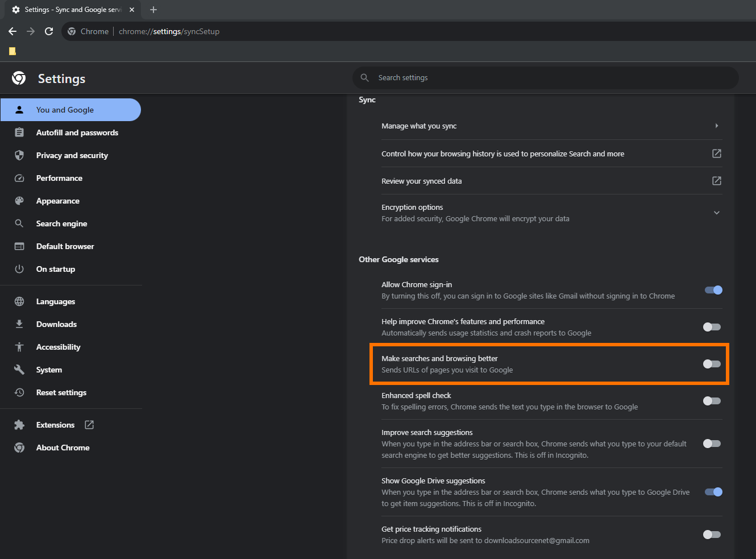Open Reset settings section
This screenshot has height=559, width=756.
coord(71,392)
